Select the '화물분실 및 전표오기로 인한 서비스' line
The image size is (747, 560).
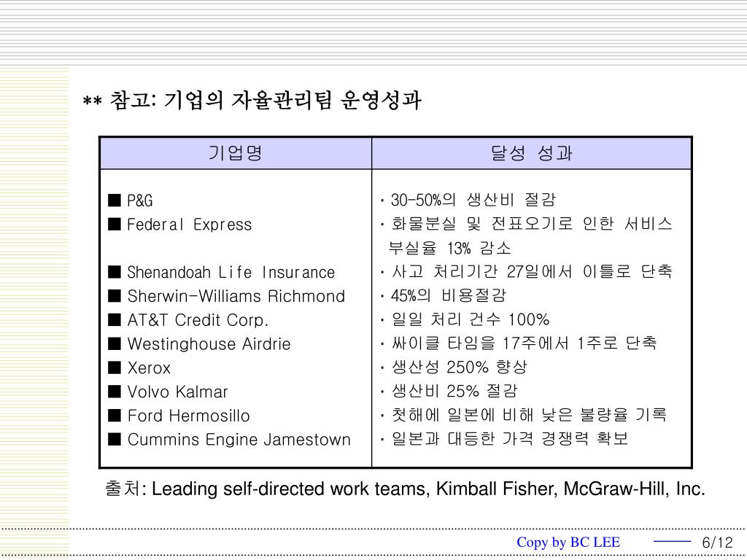pos(532,224)
